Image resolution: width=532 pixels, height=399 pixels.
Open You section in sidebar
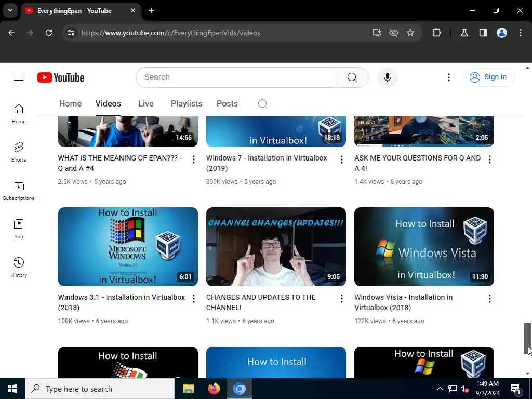(19, 229)
